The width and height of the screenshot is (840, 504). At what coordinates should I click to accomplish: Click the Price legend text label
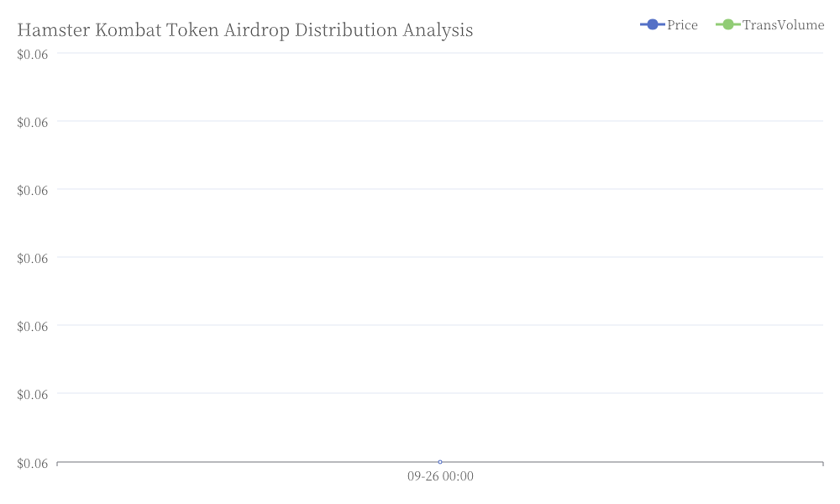click(682, 25)
